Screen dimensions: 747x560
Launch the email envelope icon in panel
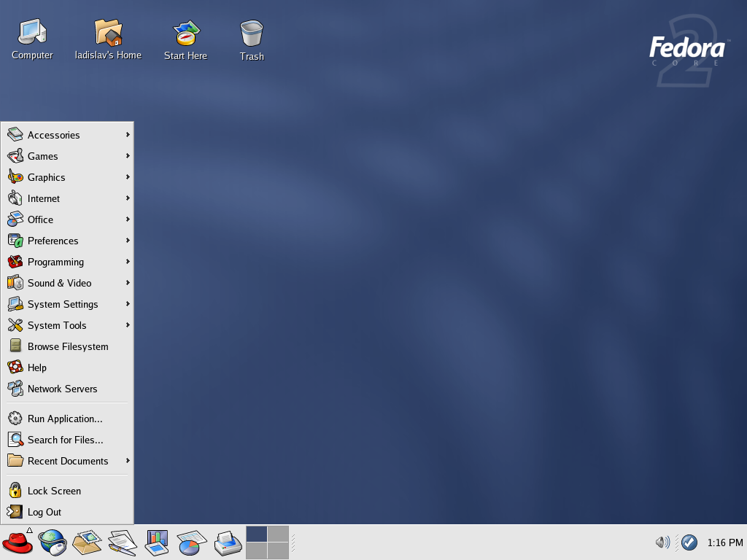tap(88, 542)
